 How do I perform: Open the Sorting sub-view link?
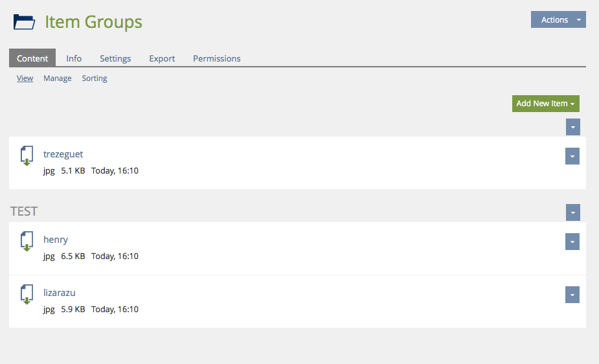pos(95,78)
